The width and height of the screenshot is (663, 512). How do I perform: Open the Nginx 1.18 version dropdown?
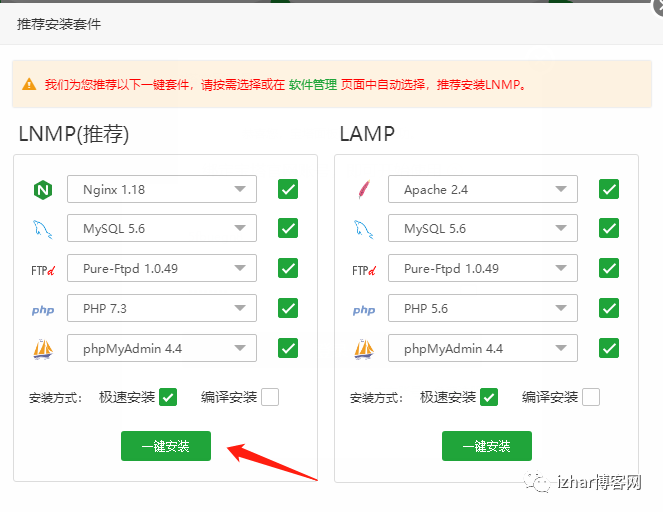(162, 189)
